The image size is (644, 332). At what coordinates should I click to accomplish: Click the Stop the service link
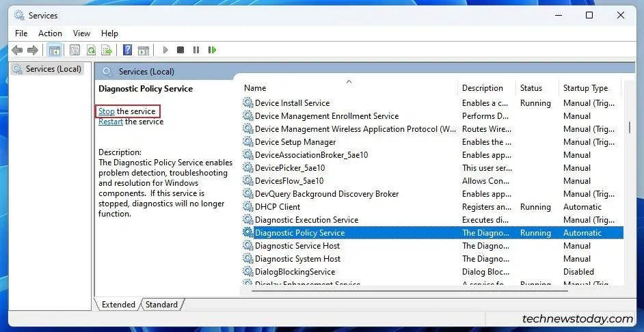(x=107, y=111)
